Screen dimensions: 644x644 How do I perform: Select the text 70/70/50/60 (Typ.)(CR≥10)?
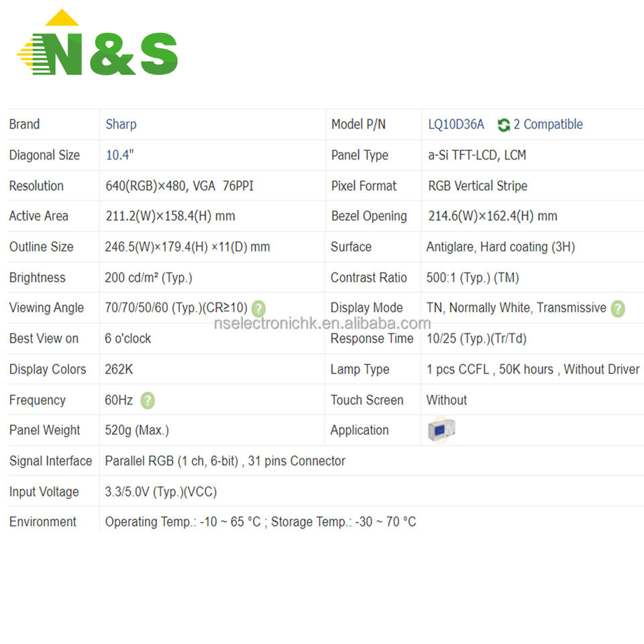(x=176, y=308)
